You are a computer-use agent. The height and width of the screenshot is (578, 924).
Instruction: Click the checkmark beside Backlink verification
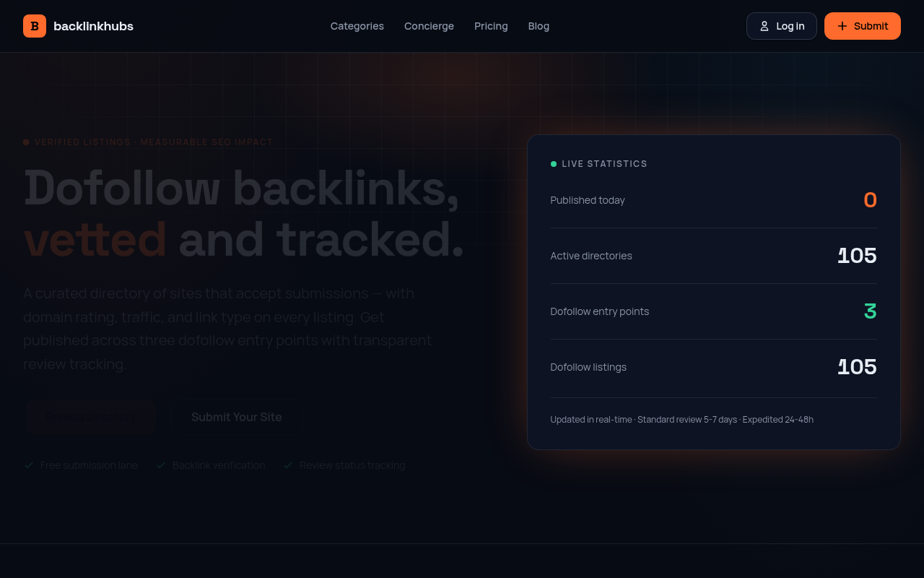[x=161, y=465]
